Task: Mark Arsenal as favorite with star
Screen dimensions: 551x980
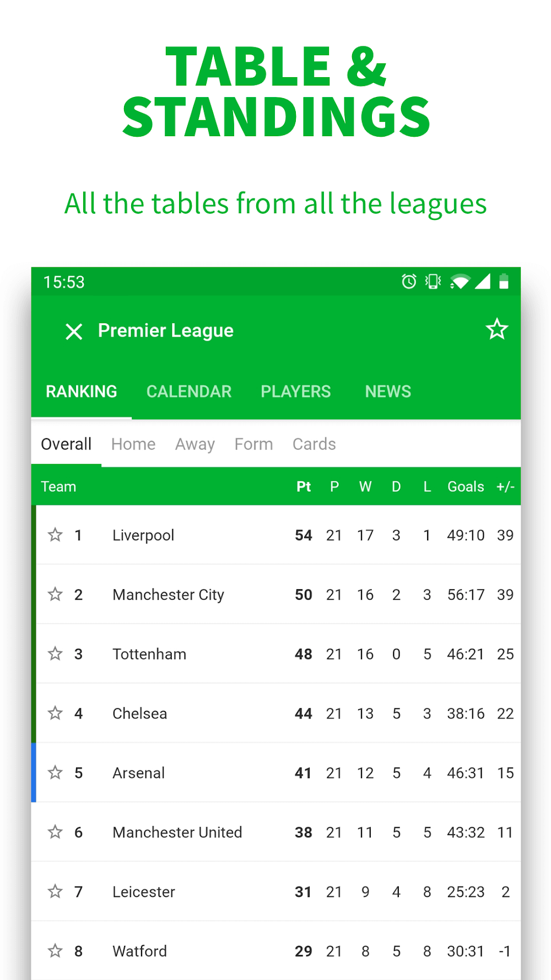Action: tap(55, 773)
